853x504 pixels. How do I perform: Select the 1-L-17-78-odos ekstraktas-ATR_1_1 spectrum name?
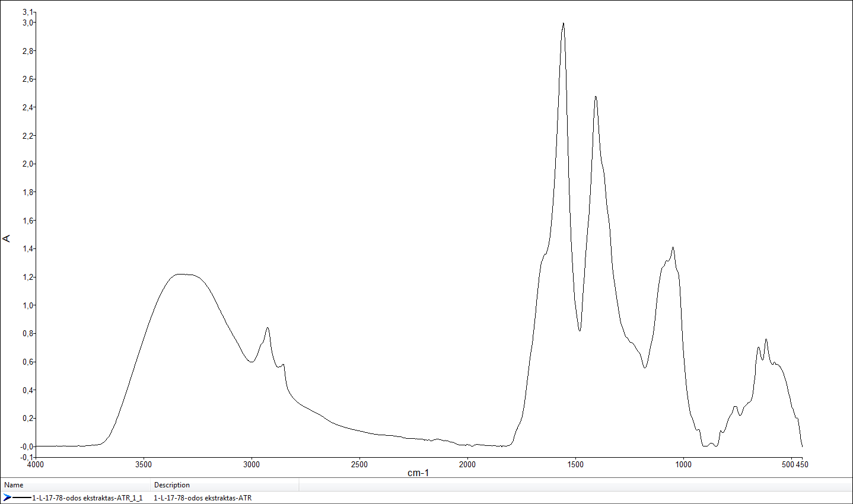coord(87,498)
